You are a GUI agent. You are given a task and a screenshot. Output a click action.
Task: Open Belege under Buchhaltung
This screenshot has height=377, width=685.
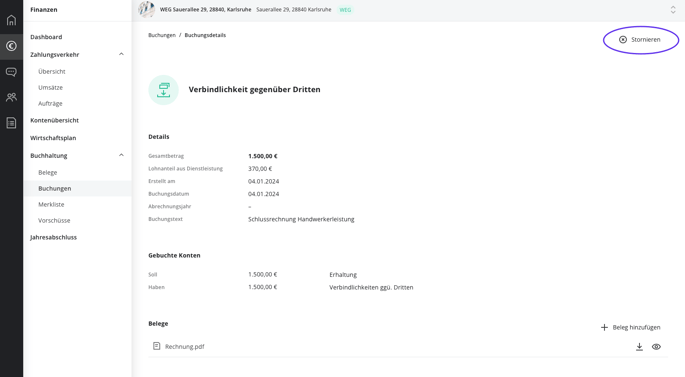tap(48, 173)
